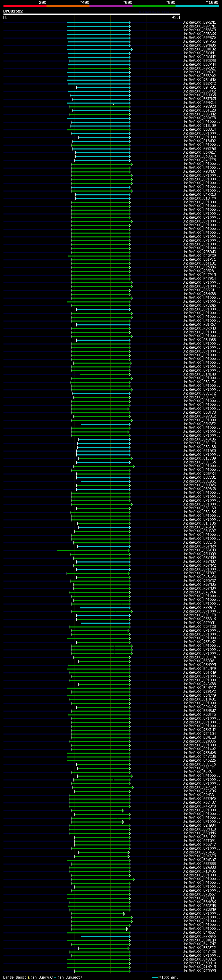The width and height of the screenshot is (222, 980).
Task: Select hit UniRef100_B3L9G1
Action: [199, 481]
